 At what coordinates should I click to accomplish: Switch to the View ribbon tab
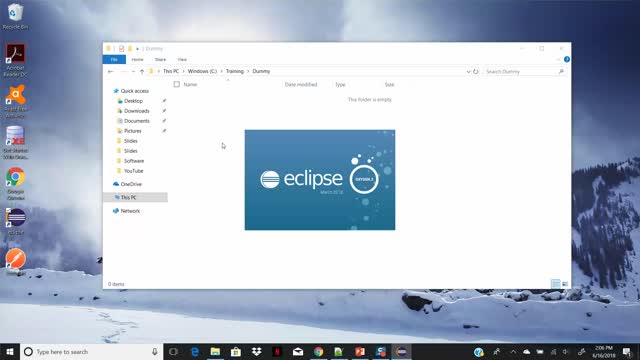[182, 60]
